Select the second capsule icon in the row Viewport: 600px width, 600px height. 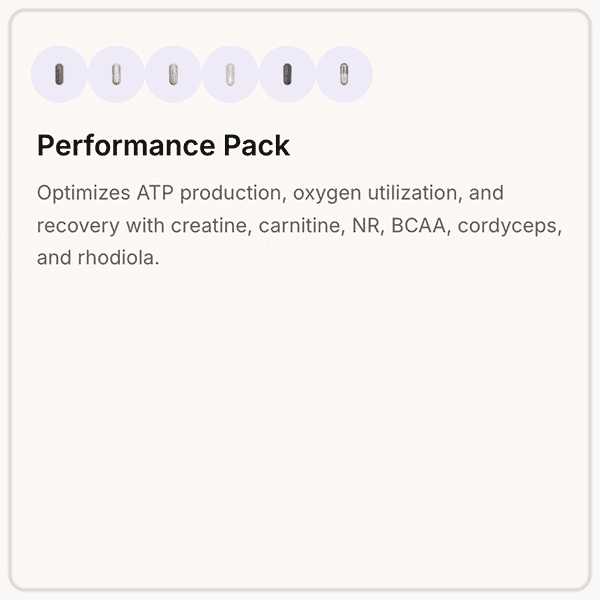116,74
